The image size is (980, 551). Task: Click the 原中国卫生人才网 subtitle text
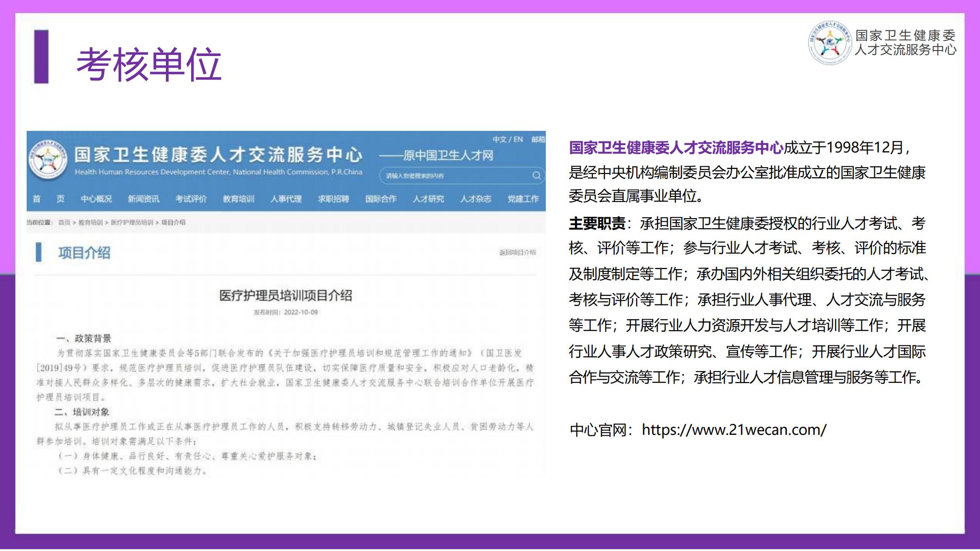(x=448, y=156)
